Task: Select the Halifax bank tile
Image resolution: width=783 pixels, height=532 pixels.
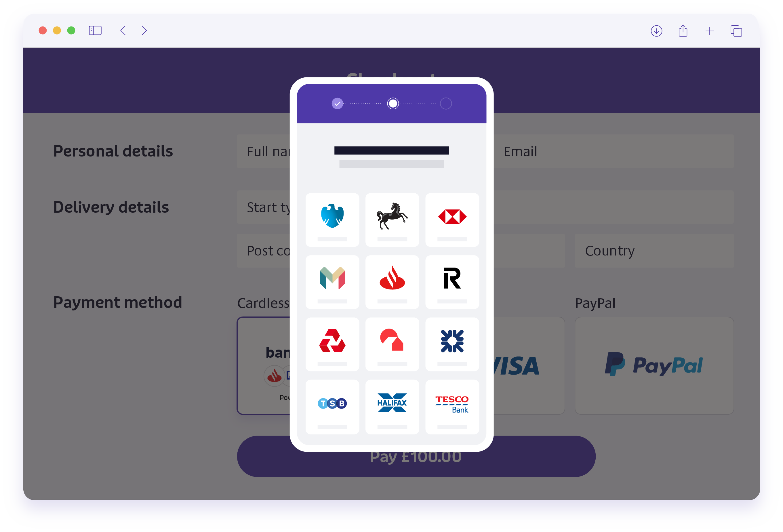Action: click(x=392, y=407)
